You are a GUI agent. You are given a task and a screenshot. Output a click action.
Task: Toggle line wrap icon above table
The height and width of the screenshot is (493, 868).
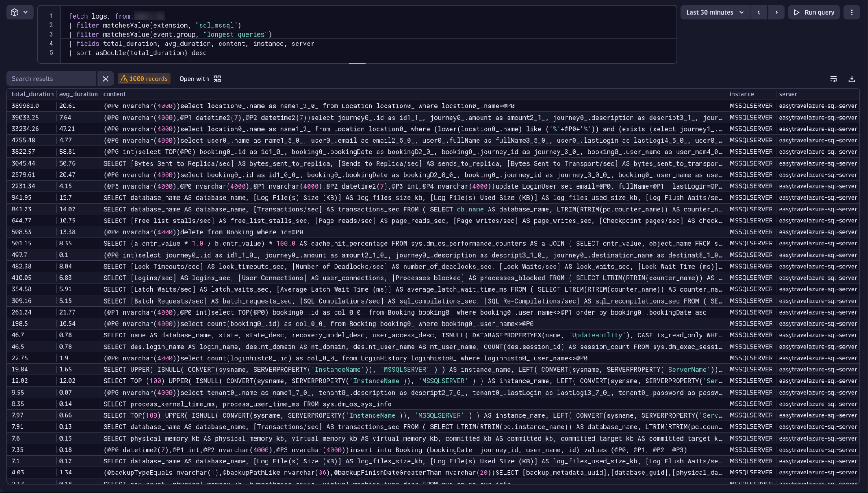click(833, 79)
